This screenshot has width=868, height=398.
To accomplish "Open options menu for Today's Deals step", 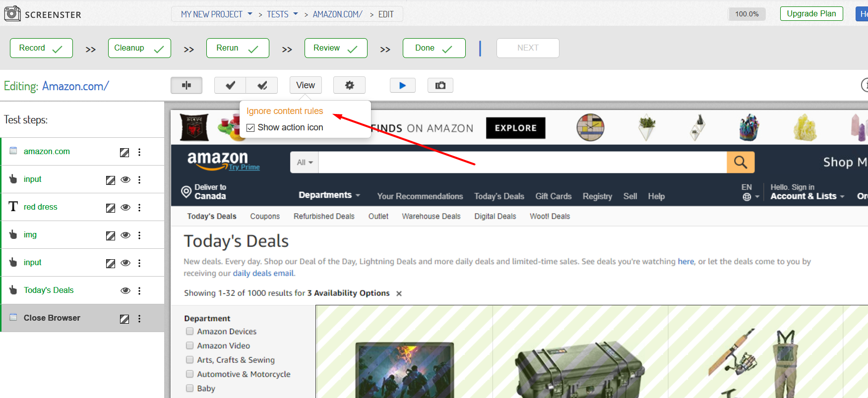I will coord(139,291).
